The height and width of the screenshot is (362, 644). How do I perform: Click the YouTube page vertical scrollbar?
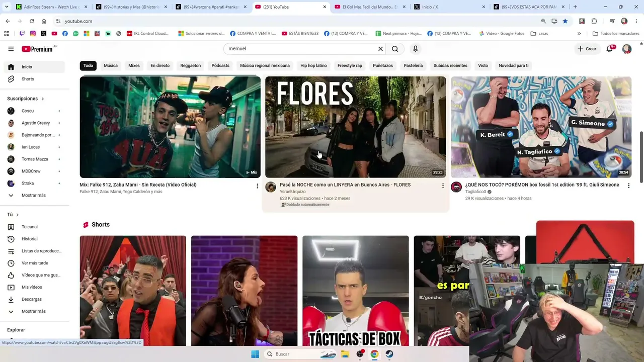pos(641,157)
